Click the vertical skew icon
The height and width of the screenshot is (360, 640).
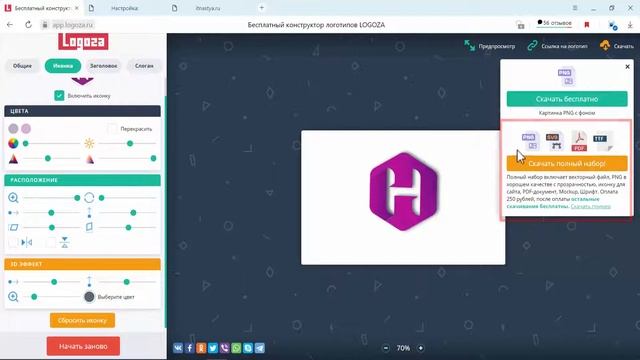tap(89, 227)
